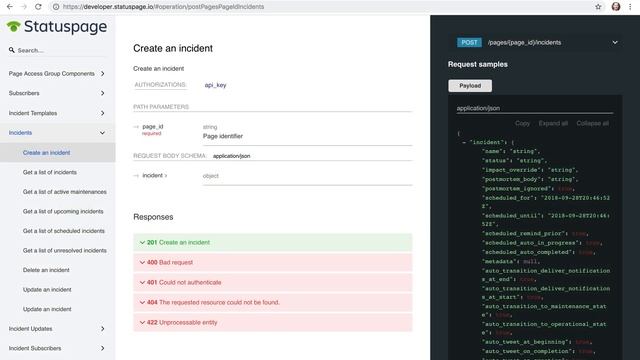Focus the Search field in sidebar

(57, 50)
